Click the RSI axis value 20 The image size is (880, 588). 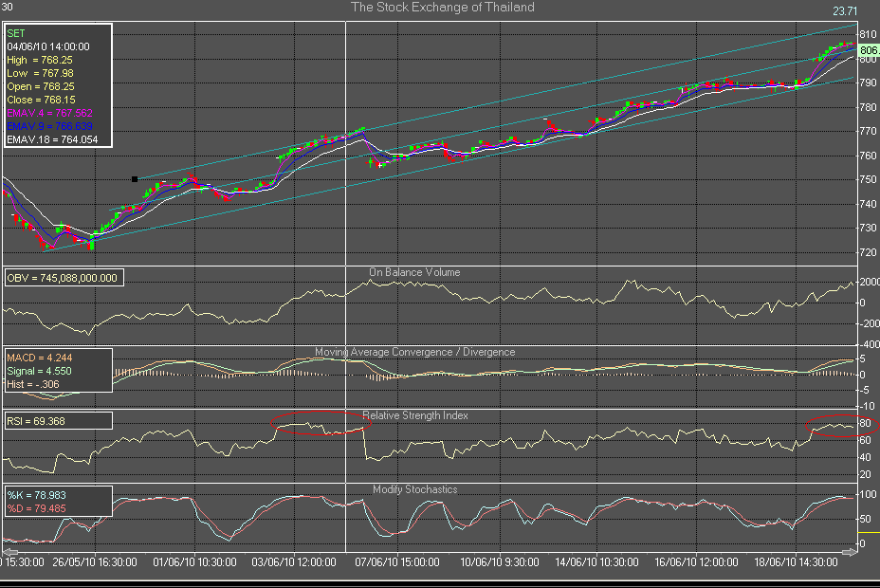865,474
